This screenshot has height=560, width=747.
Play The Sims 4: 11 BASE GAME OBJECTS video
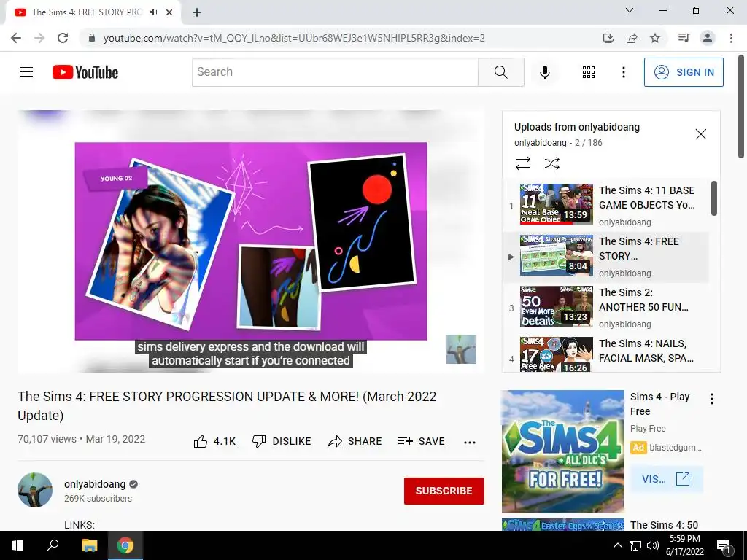click(x=605, y=204)
